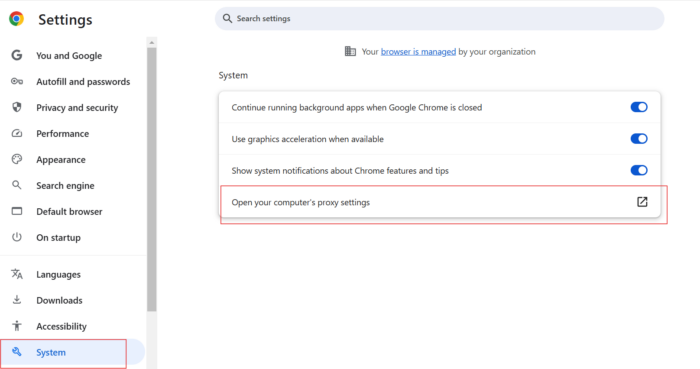Click the magnifier icon in search settings
Screen dimensions: 700x369
pos(227,18)
